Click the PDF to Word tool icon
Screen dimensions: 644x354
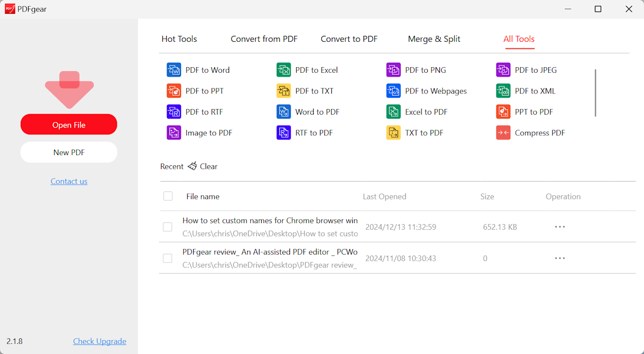point(174,70)
